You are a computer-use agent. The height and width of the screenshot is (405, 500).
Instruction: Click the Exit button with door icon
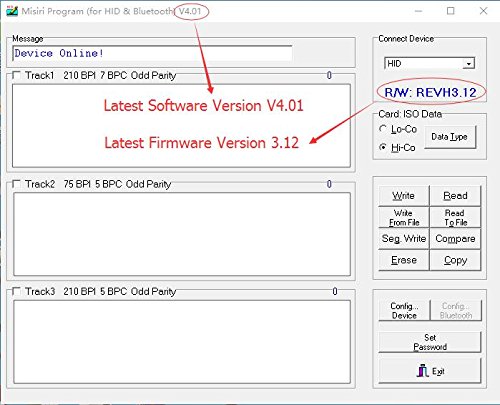pos(430,371)
